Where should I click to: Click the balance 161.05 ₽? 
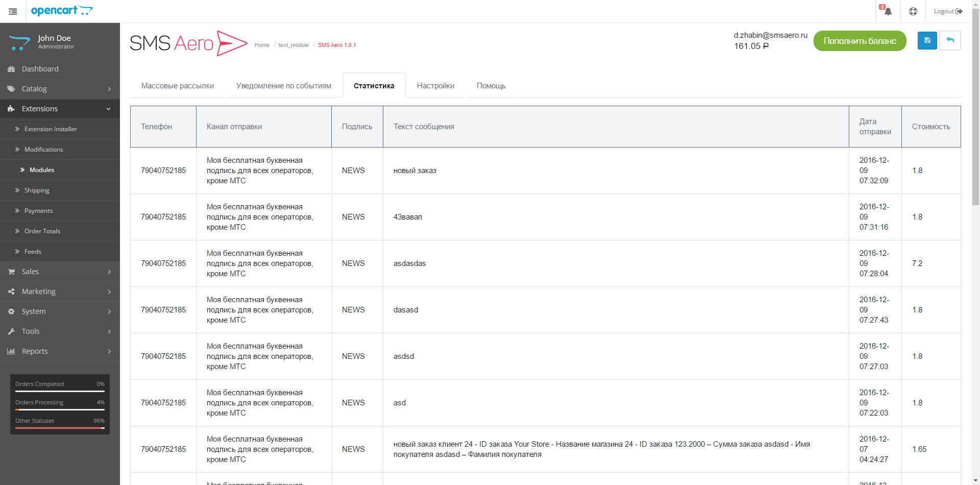coord(751,46)
